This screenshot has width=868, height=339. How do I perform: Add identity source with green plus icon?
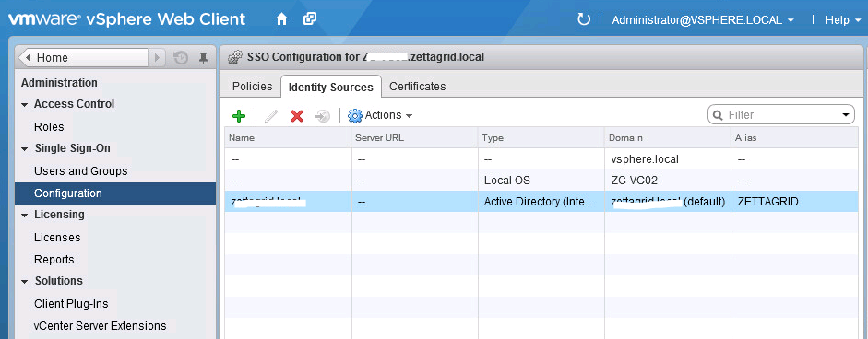239,115
